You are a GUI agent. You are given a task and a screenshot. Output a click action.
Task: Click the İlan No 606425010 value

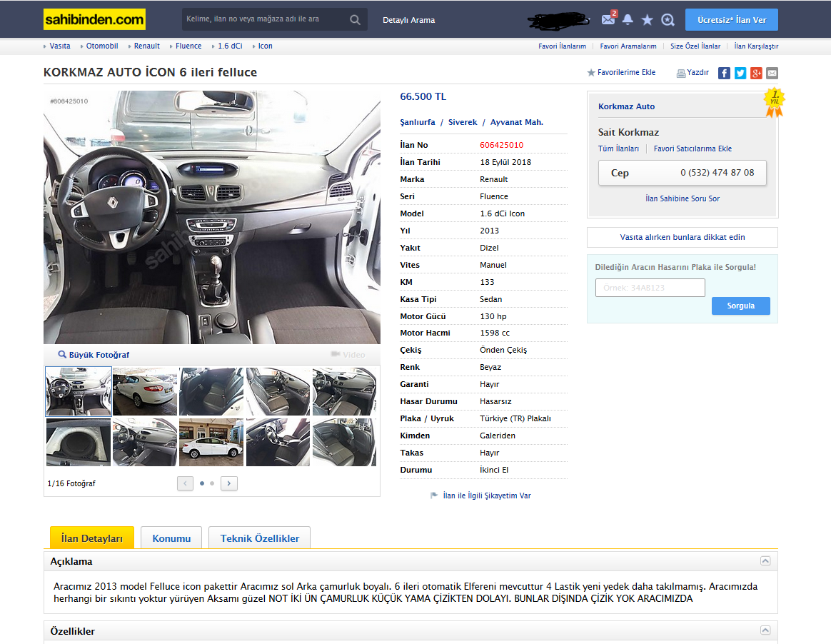tap(501, 145)
